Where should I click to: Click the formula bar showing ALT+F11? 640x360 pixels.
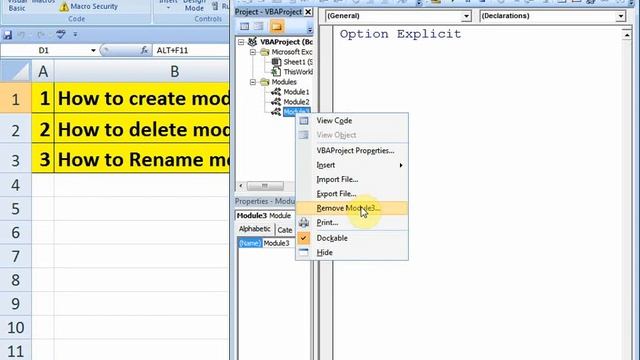click(191, 50)
